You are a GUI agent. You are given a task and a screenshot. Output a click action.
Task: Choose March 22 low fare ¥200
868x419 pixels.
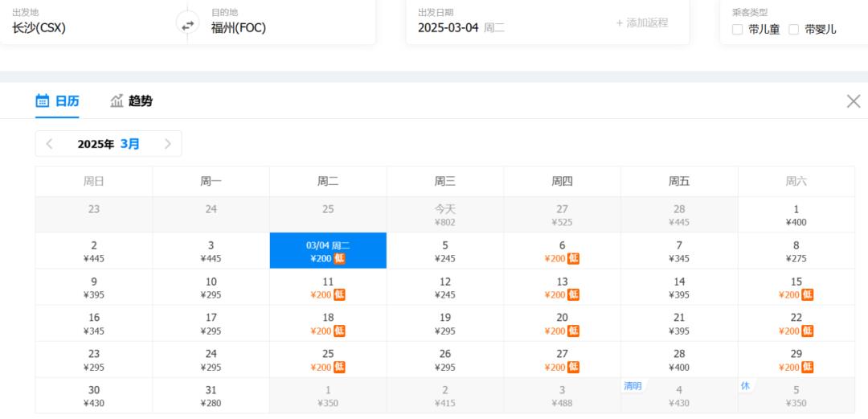[796, 323]
